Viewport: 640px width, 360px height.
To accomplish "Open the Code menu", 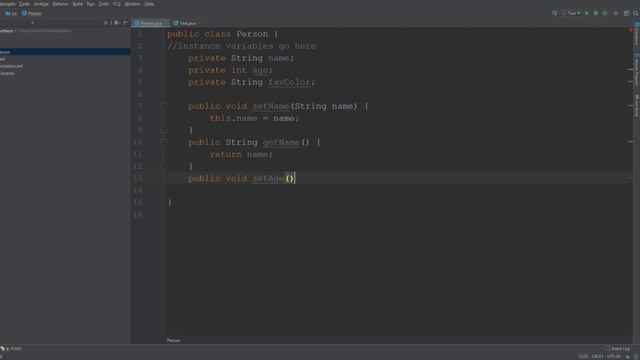I will click(24, 4).
